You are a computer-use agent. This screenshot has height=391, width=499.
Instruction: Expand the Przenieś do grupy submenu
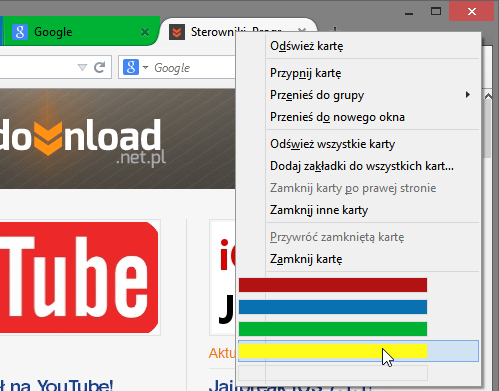359,95
